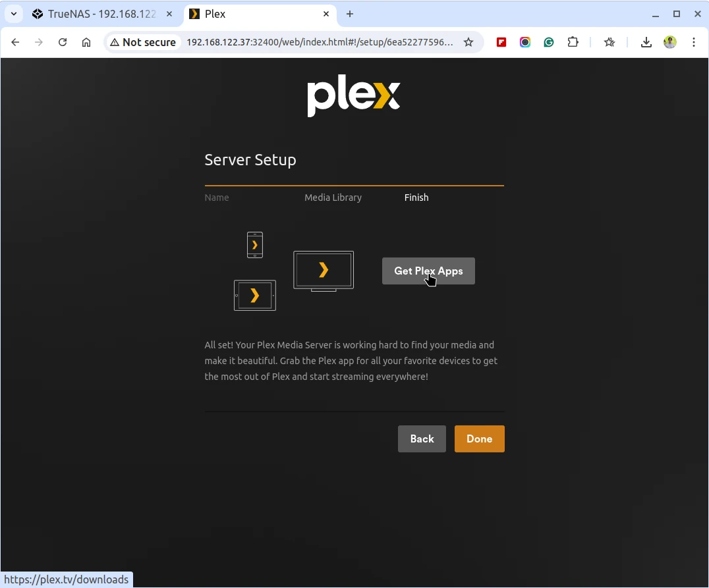Image resolution: width=709 pixels, height=588 pixels.
Task: View the Not secure site information
Action: 144,42
